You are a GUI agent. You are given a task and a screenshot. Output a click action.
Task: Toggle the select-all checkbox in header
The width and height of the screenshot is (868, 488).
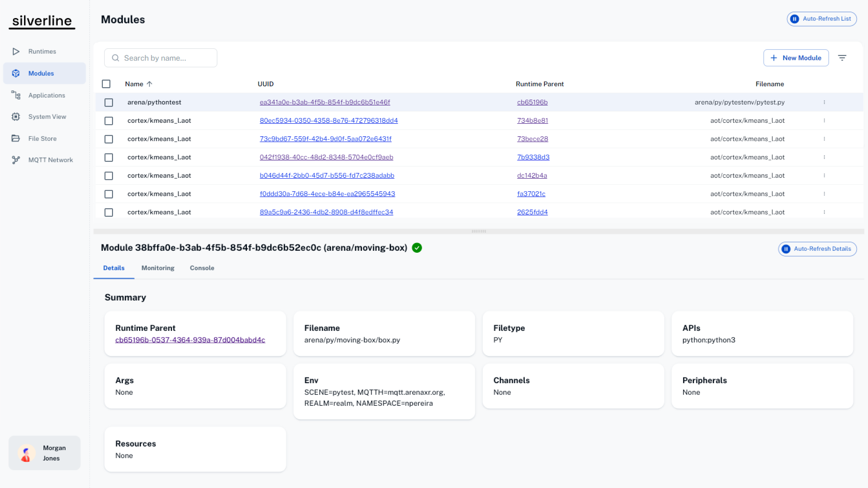pyautogui.click(x=106, y=84)
